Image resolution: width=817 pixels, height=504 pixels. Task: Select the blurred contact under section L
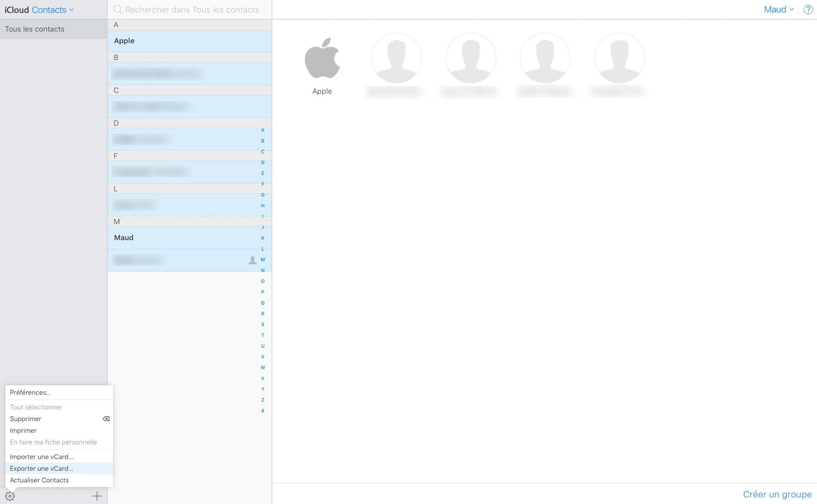[190, 205]
